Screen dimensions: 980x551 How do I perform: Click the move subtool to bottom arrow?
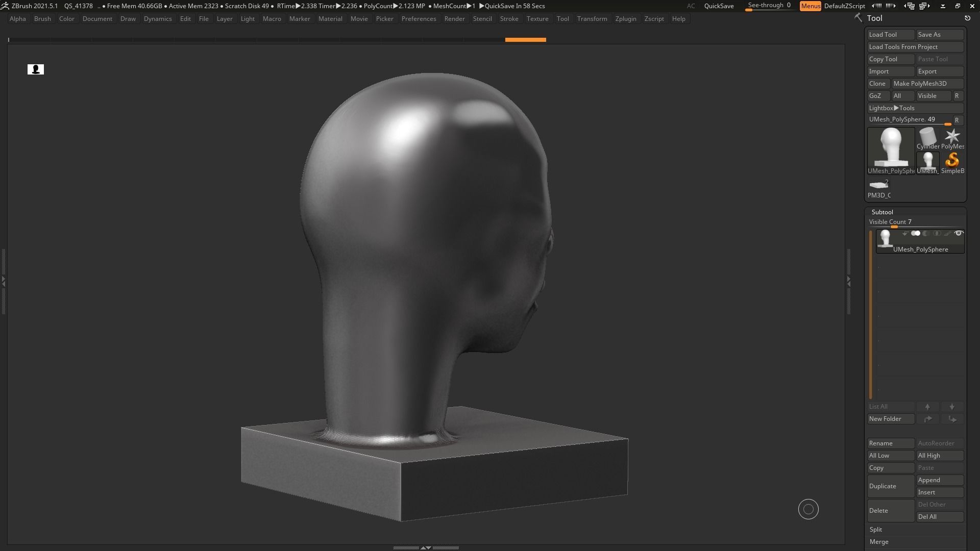click(952, 419)
